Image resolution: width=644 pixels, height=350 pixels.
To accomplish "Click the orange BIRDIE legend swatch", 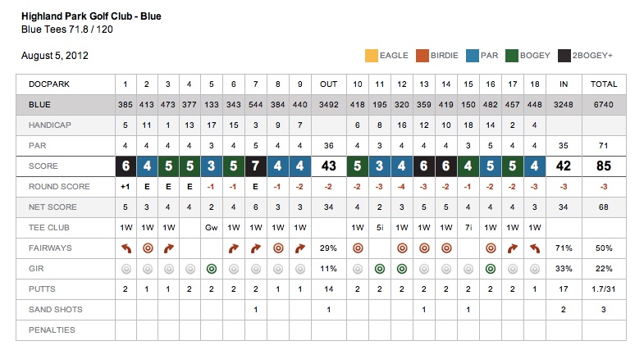I will pos(422,56).
